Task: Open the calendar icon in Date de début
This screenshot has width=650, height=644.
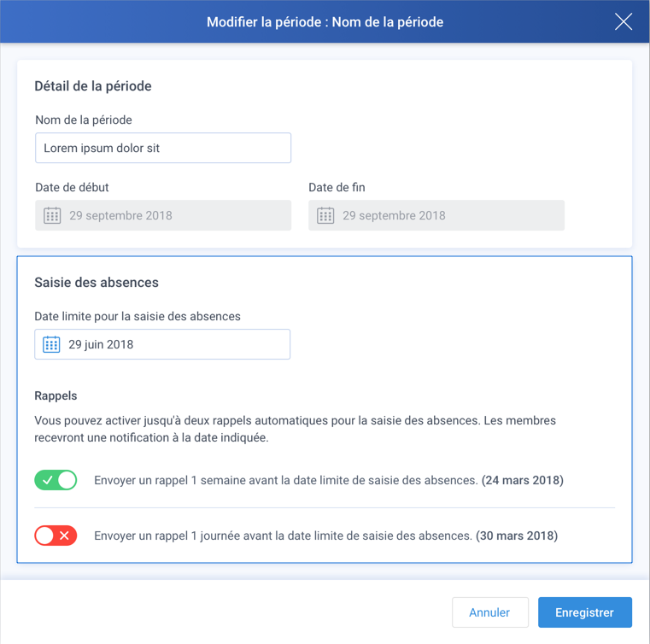Action: [x=52, y=215]
